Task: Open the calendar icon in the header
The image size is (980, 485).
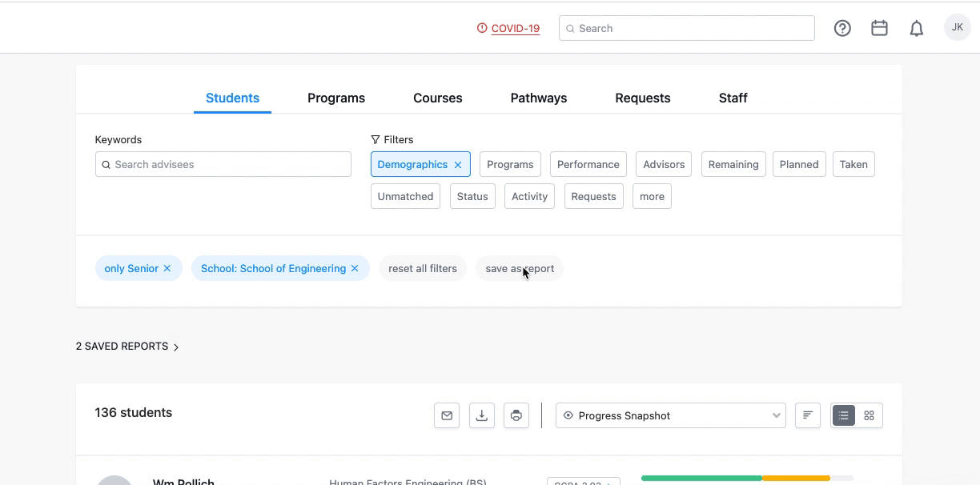Action: [879, 27]
